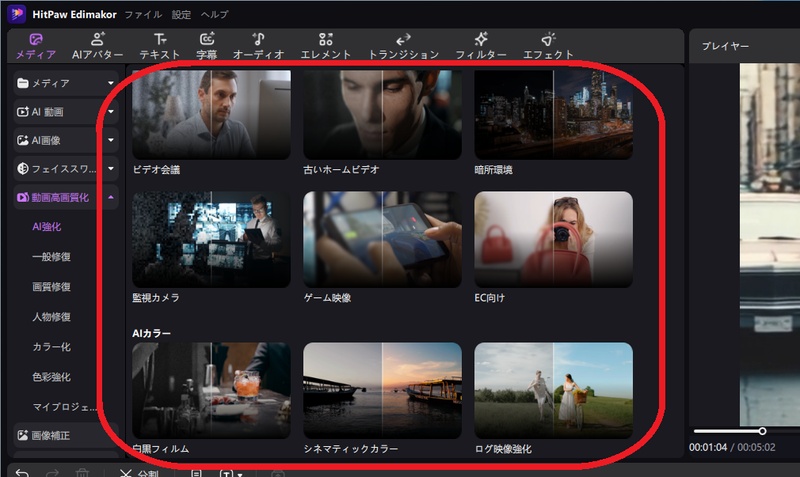Open the エフェクト tab
The image size is (800, 477).
click(x=548, y=46)
